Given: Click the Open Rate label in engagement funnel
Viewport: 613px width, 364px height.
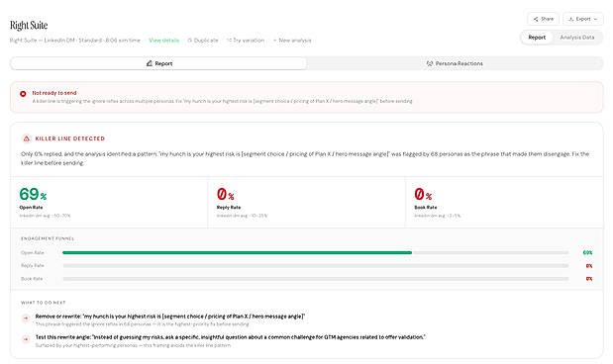Looking at the screenshot, I should tap(33, 252).
